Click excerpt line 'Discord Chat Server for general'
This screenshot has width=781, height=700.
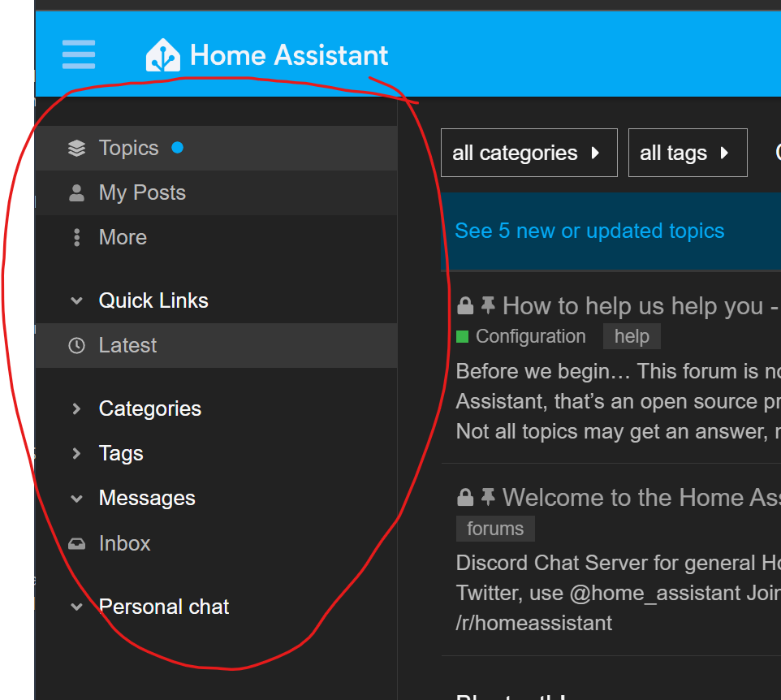[x=618, y=563]
